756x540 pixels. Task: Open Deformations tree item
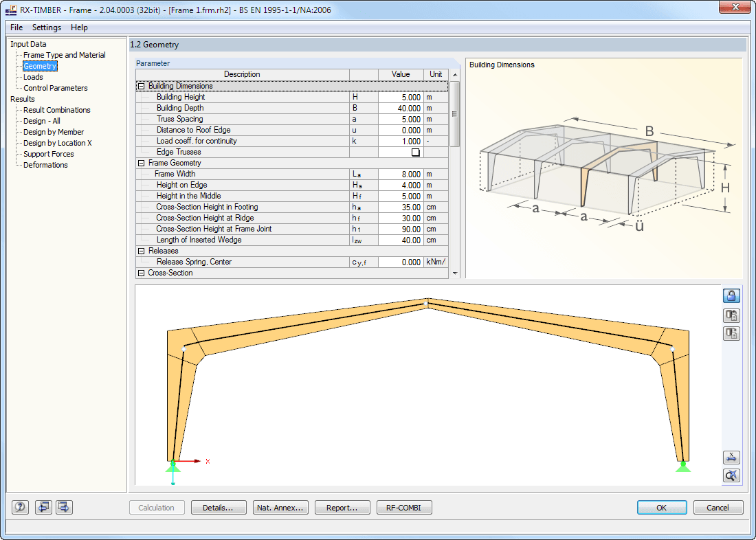click(x=45, y=165)
